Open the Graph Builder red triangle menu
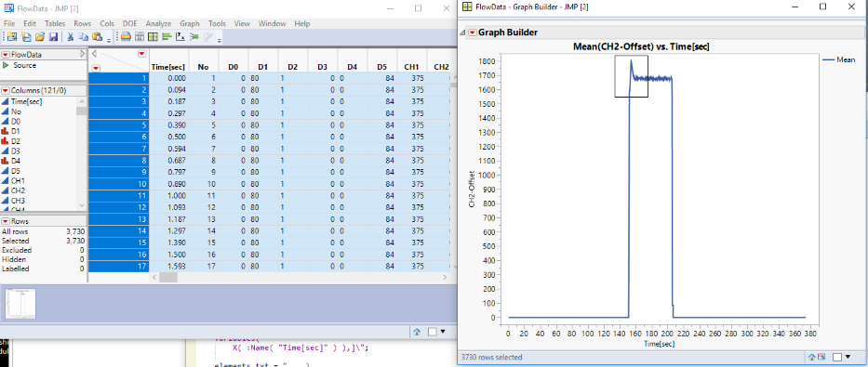 (473, 33)
